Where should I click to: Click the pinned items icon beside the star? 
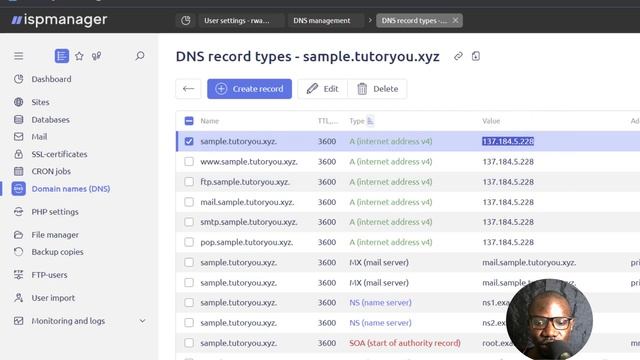pyautogui.click(x=96, y=56)
